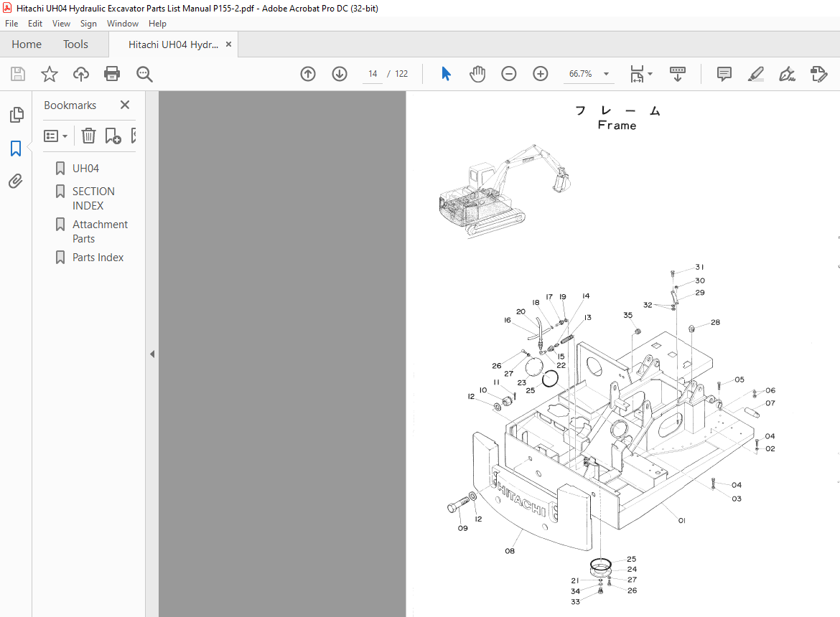Click the excavator illustration thumbnail
This screenshot has height=617, width=840.
pyautogui.click(x=505, y=191)
